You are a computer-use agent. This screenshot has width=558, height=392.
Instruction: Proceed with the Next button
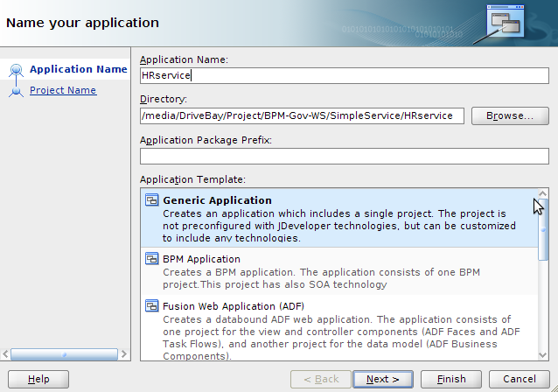[x=382, y=379]
